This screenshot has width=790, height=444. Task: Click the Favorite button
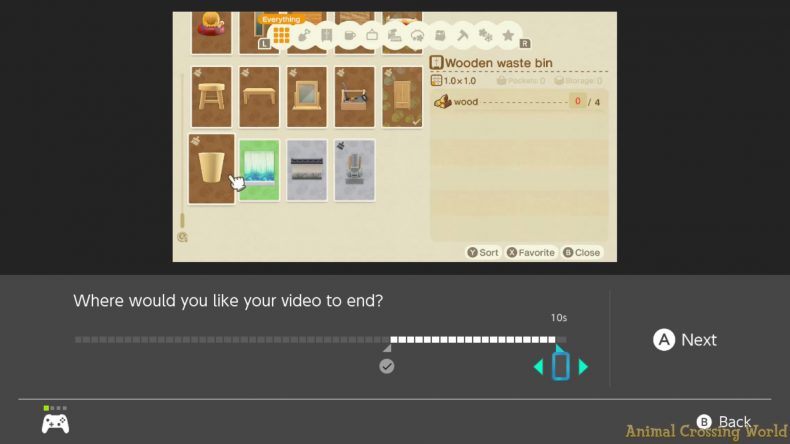coord(531,252)
